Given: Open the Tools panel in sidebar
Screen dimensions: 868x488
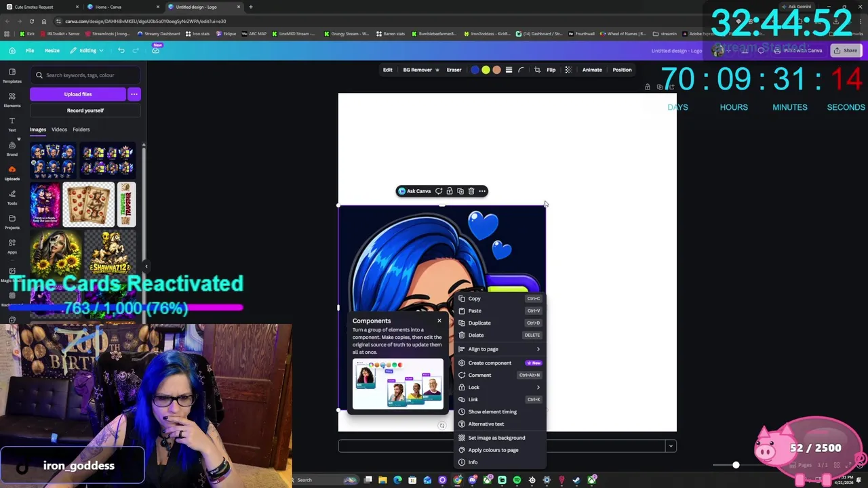Looking at the screenshot, I should coord(12,197).
